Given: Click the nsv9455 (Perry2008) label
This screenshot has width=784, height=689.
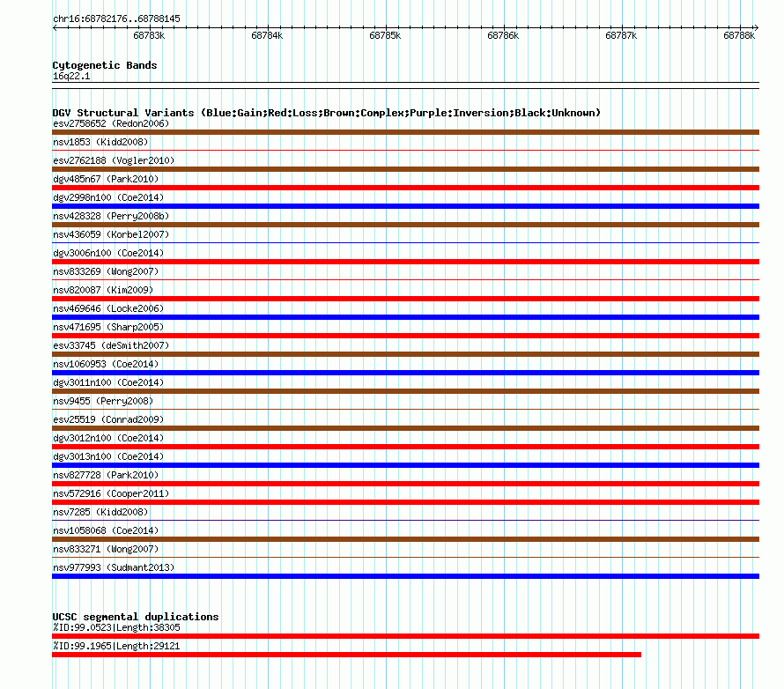Looking at the screenshot, I should pyautogui.click(x=103, y=401).
